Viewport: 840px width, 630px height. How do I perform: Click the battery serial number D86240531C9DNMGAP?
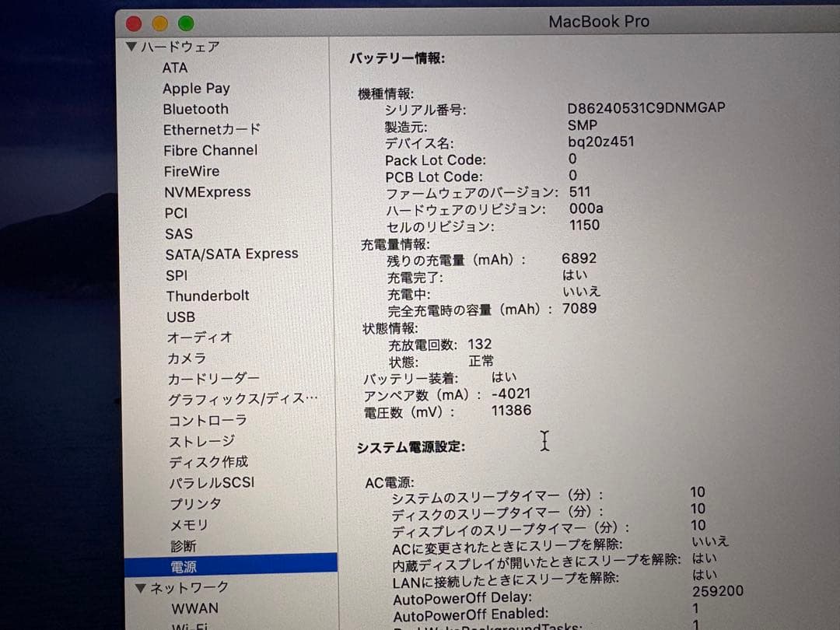click(x=646, y=107)
